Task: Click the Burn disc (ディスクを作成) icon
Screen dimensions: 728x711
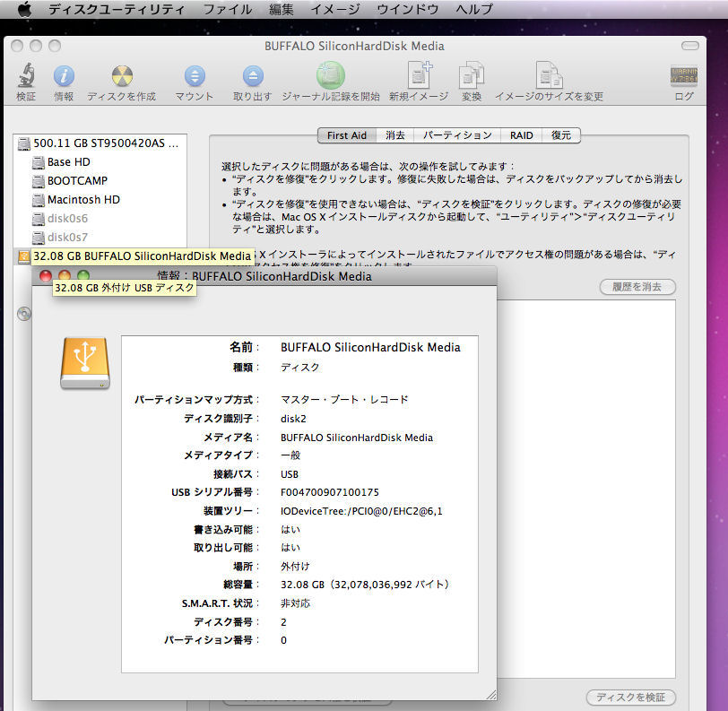Action: 122,75
